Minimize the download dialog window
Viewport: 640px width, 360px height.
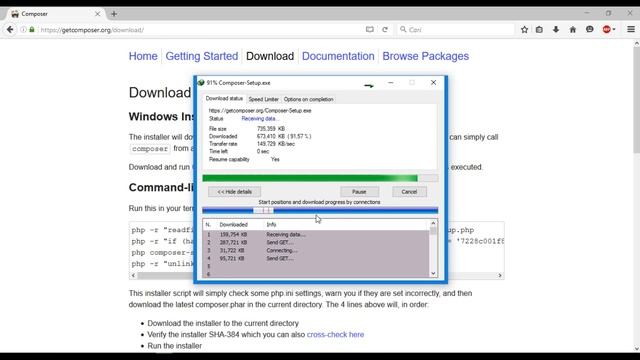391,82
